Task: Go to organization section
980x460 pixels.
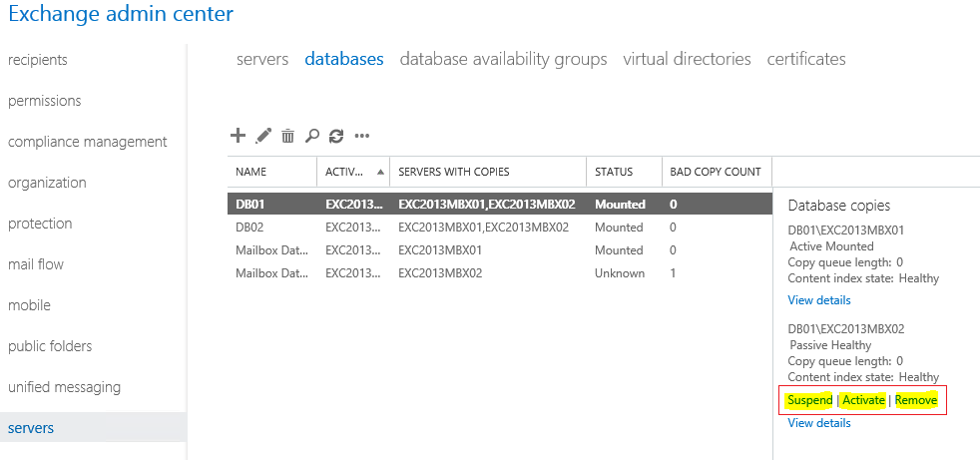Action: (47, 183)
